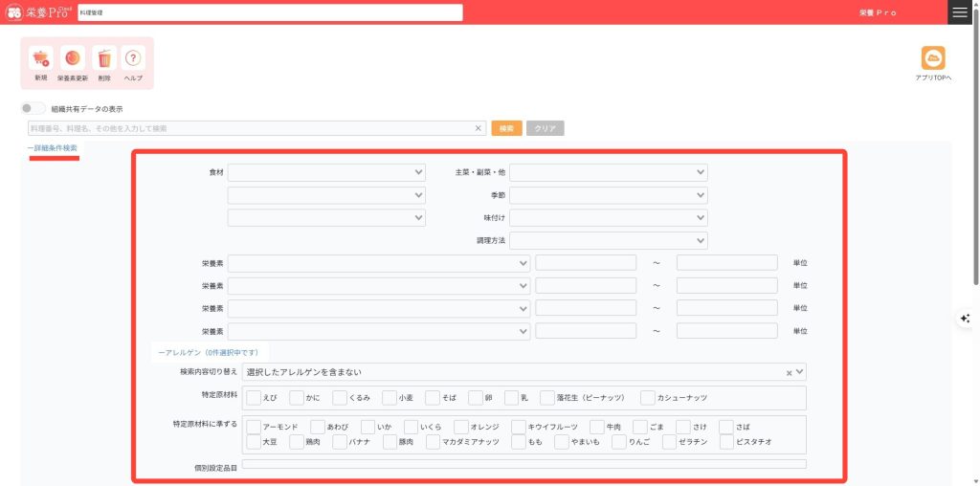Open the 味付け dropdown

[609, 218]
